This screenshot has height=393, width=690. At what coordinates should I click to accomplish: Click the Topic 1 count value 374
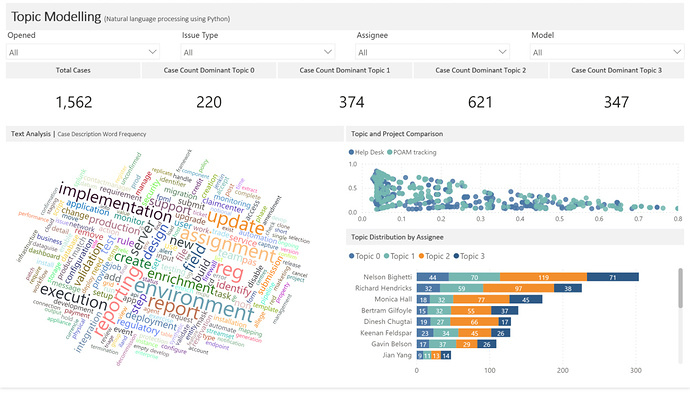(x=352, y=103)
